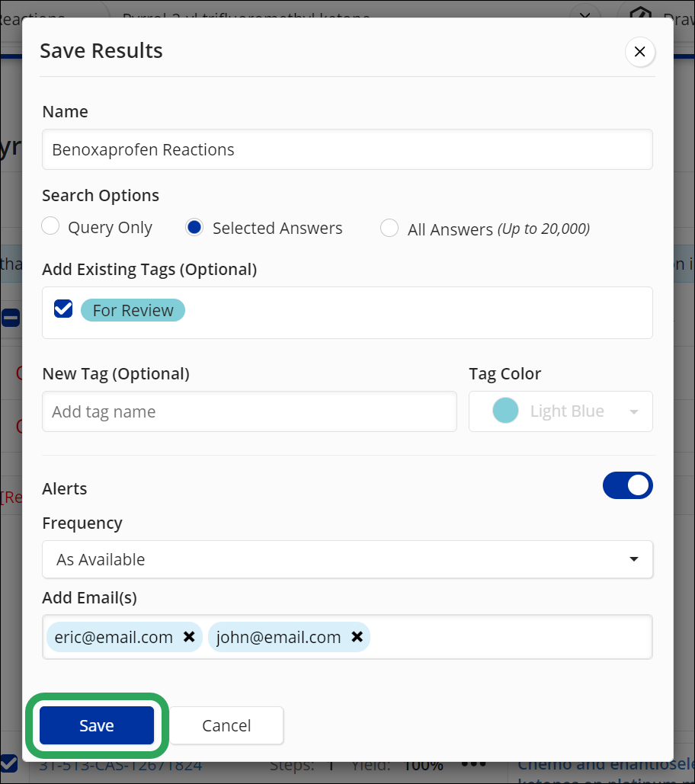Screen dimensions: 695x784
Task: Uncheck the For Review tag checkbox
Action: coord(63,309)
